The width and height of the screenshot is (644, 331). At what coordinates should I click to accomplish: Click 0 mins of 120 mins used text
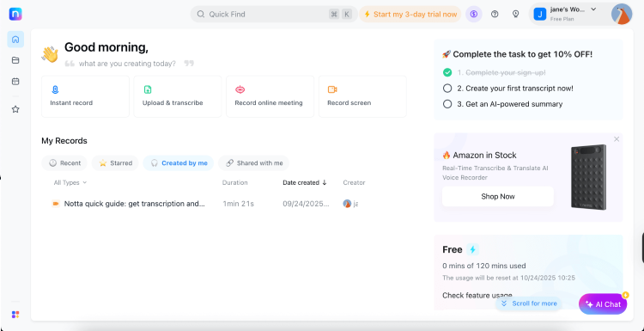[483, 266]
